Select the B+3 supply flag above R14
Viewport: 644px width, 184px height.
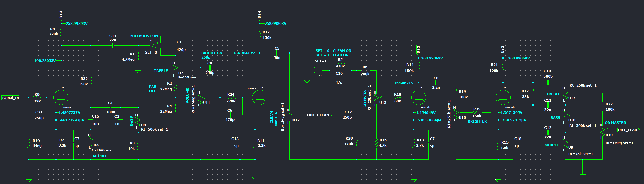click(x=418, y=49)
